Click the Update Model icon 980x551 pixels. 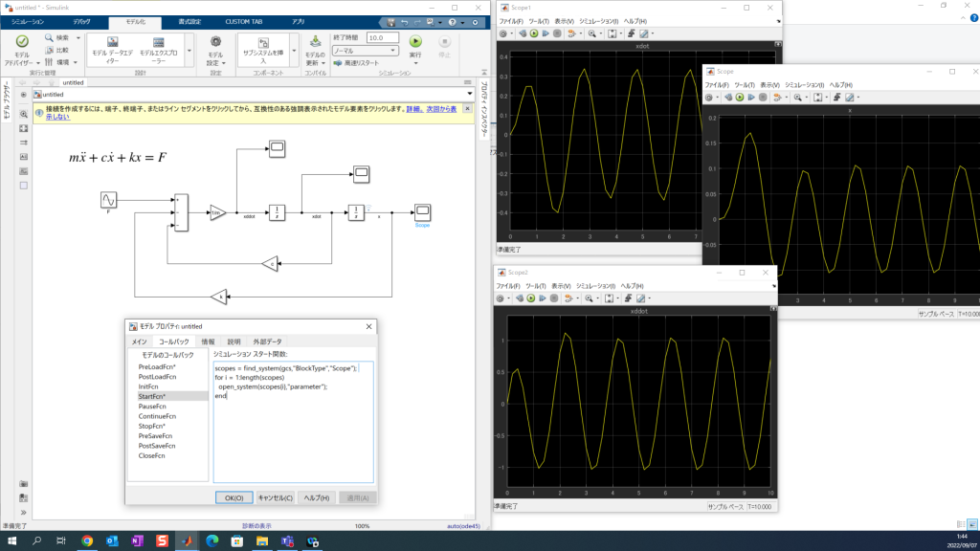coord(316,42)
